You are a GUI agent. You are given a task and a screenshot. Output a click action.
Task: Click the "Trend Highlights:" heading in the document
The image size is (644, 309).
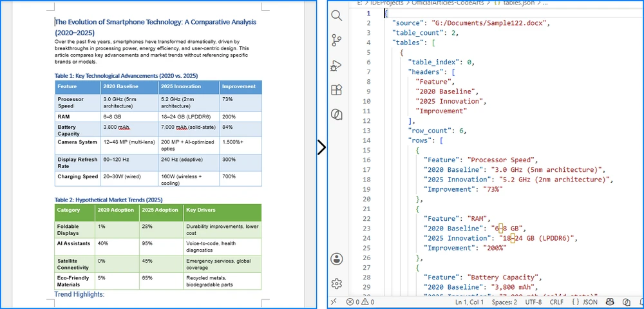coord(79,294)
